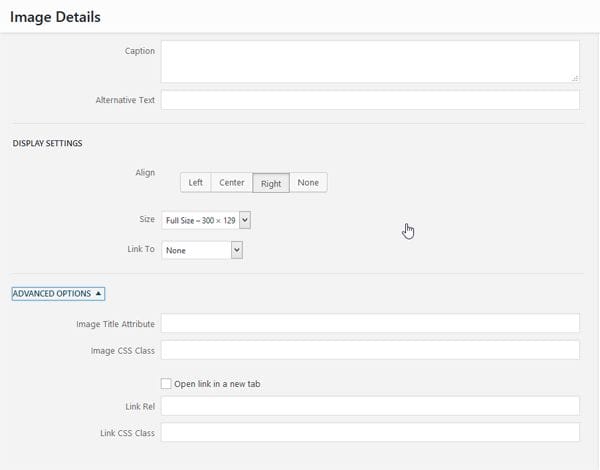Click the Image Title Attribute field
The width and height of the screenshot is (600, 470).
pyautogui.click(x=370, y=323)
